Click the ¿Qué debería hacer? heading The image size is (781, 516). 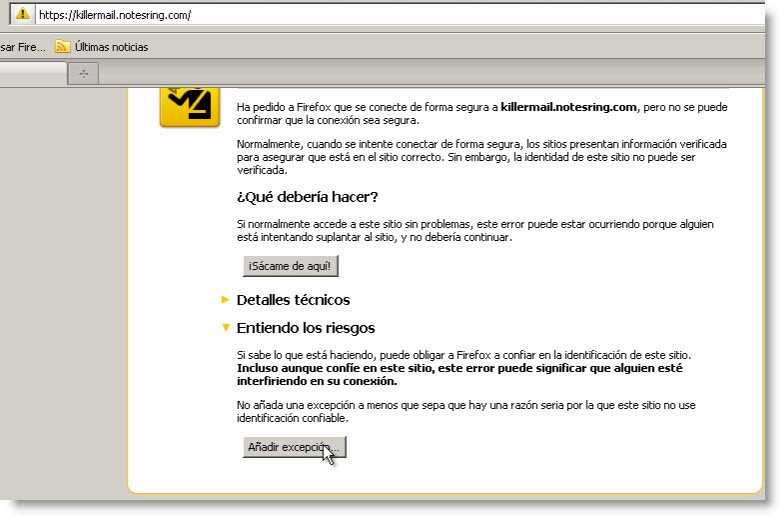tap(307, 195)
